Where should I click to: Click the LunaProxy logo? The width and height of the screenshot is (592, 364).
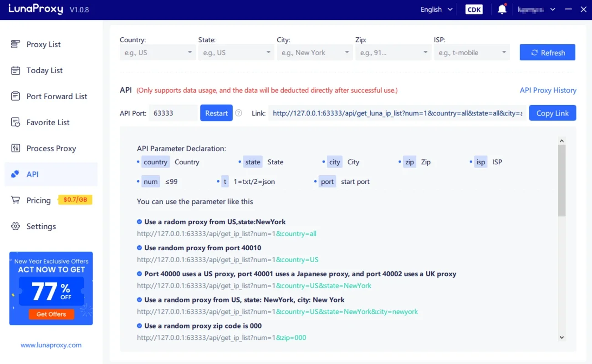pos(36,9)
